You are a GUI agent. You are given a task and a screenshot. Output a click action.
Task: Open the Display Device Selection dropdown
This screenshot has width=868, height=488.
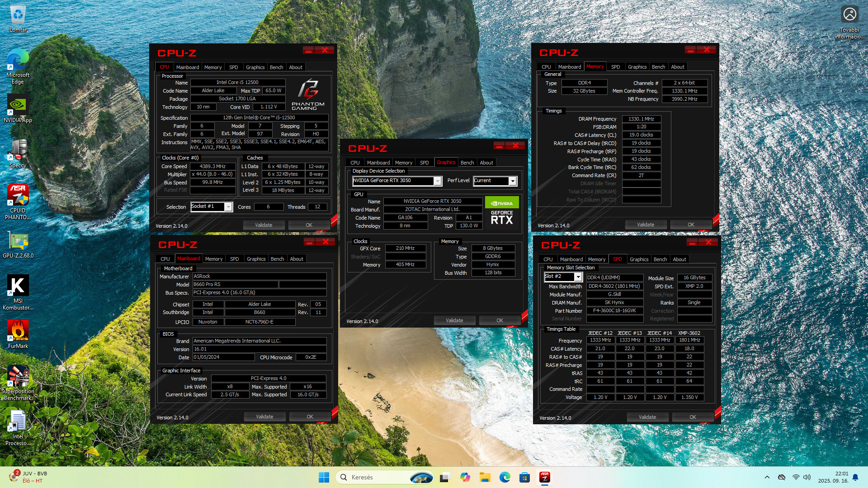437,181
